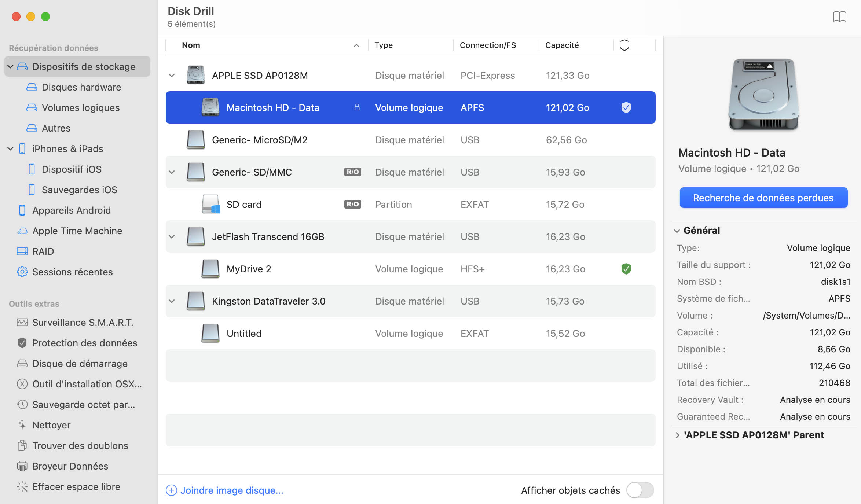Click the Sessions récentes gear icon

pos(22,272)
